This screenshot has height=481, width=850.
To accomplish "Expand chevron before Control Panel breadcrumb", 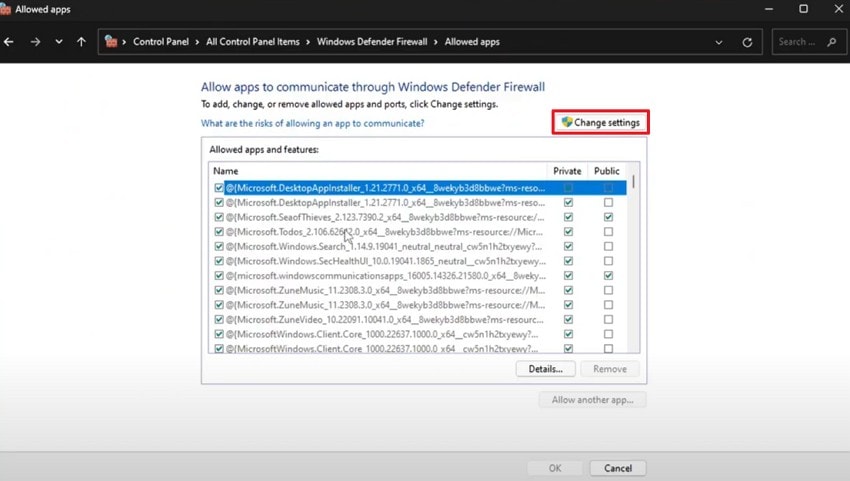I will click(x=124, y=42).
